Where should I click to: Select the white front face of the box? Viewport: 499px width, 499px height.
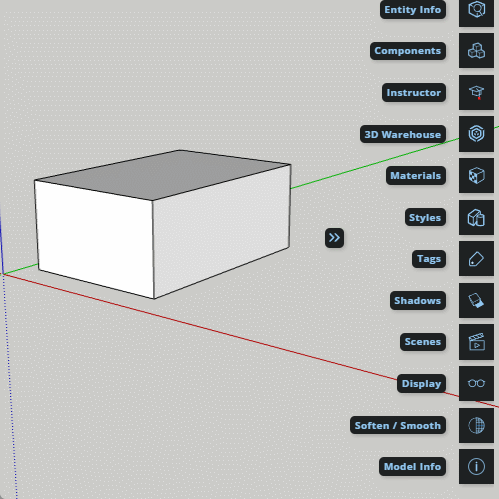point(95,238)
